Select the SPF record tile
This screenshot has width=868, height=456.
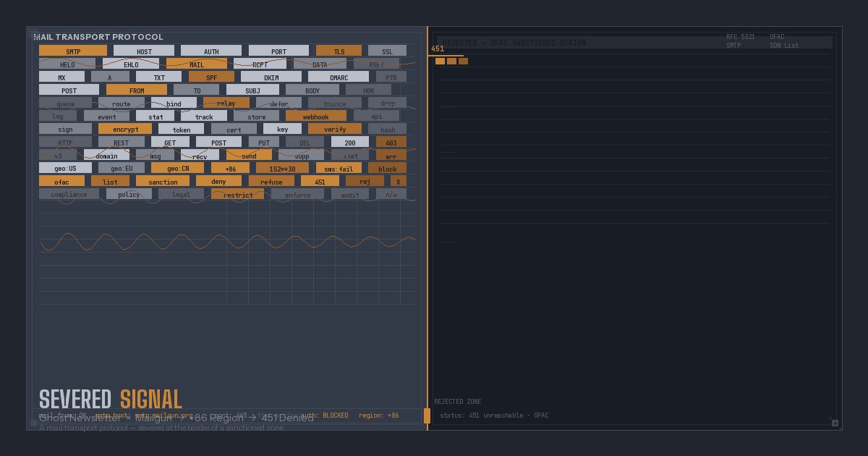click(211, 77)
